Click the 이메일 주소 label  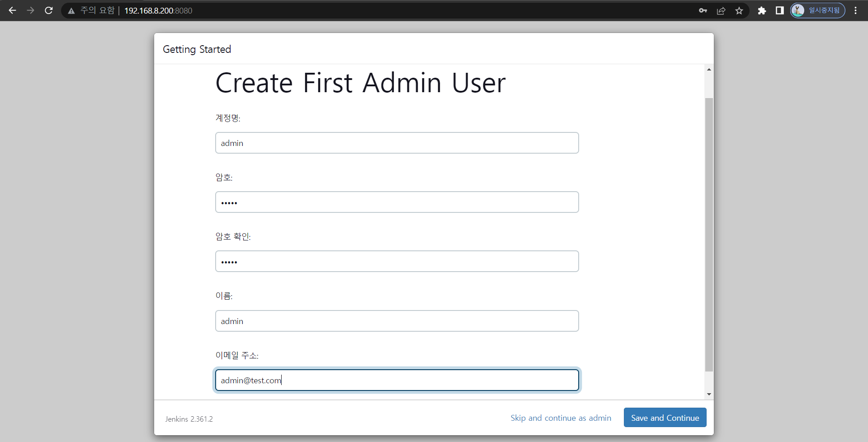click(x=237, y=355)
